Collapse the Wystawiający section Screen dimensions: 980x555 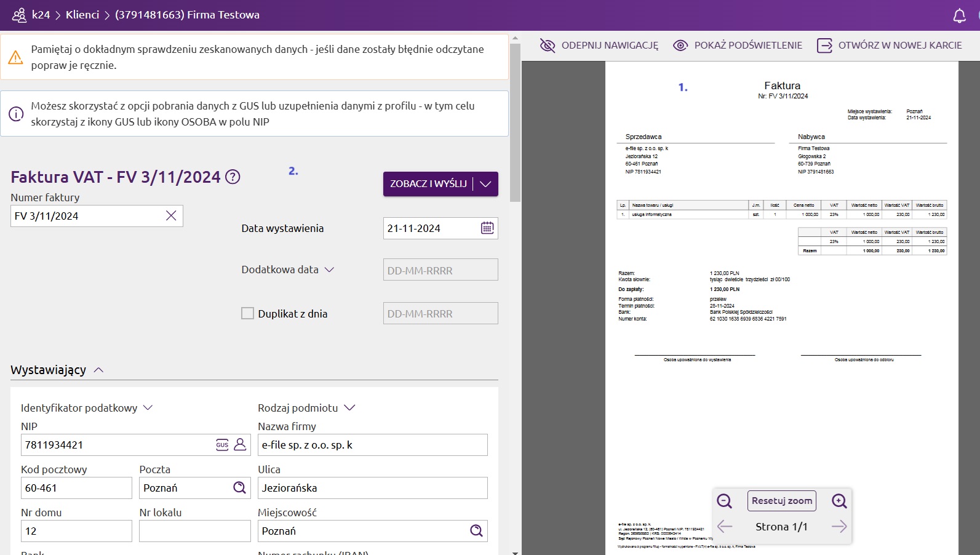98,370
